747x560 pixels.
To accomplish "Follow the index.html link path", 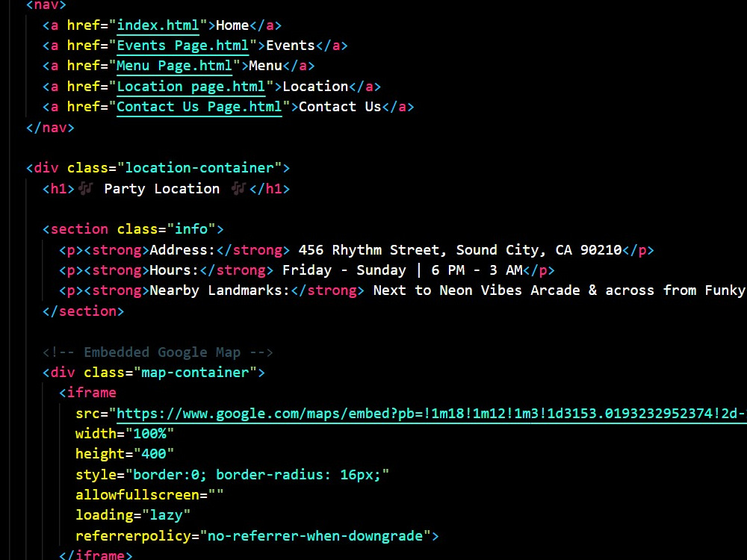I will click(x=158, y=25).
